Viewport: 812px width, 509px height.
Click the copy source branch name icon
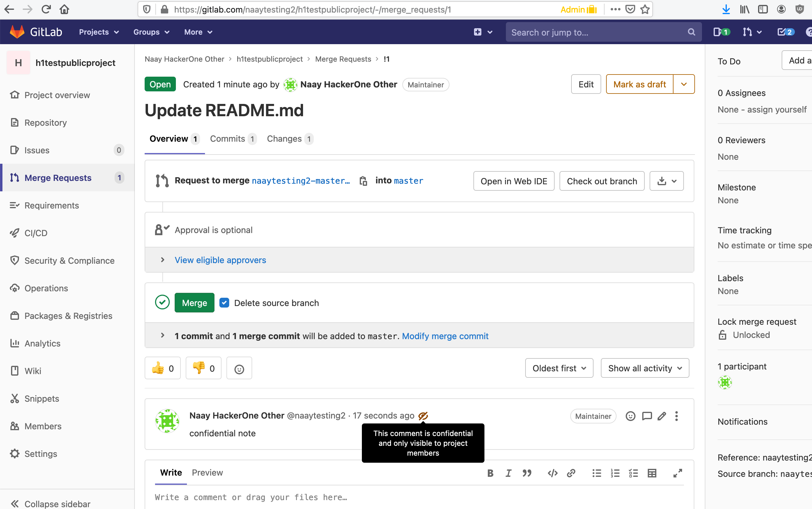click(363, 181)
